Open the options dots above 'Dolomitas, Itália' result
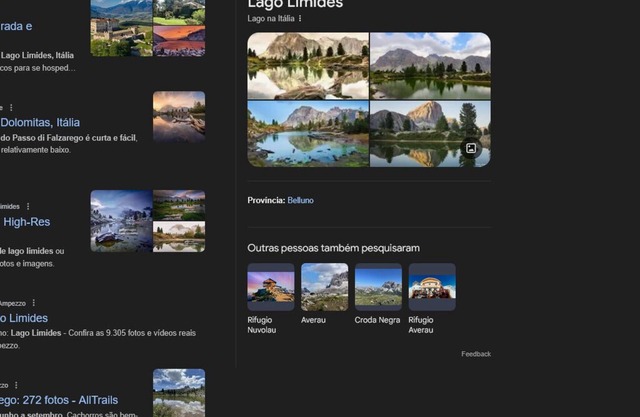 [x=13, y=107]
